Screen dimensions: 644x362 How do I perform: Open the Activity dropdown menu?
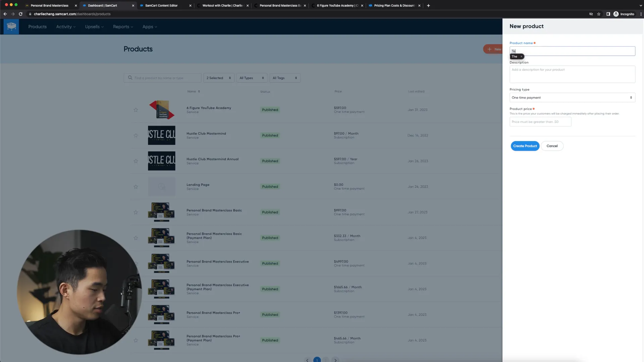click(x=66, y=27)
